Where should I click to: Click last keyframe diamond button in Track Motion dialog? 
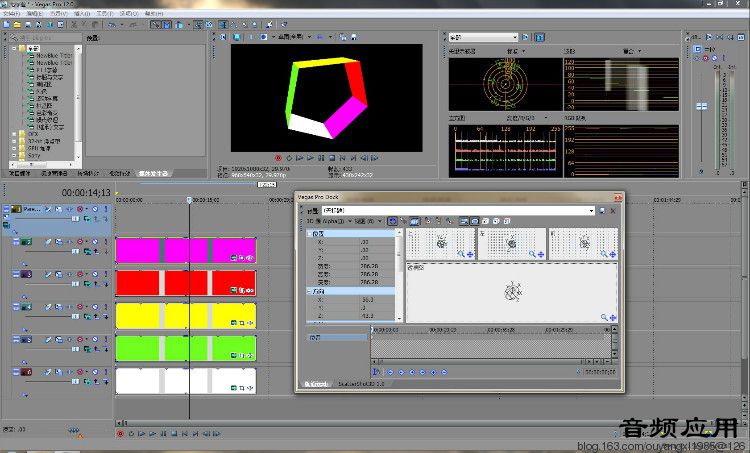click(x=444, y=372)
